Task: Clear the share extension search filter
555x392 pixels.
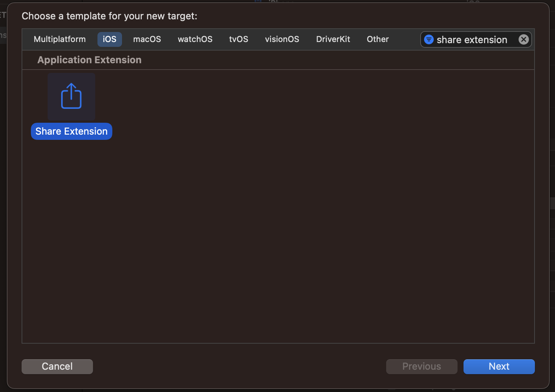Action: tap(523, 39)
